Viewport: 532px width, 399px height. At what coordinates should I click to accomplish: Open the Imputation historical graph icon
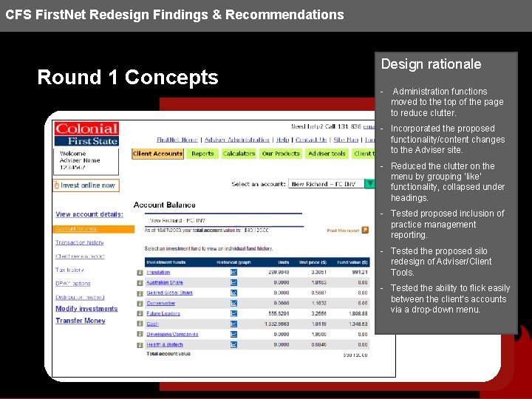tap(233, 272)
